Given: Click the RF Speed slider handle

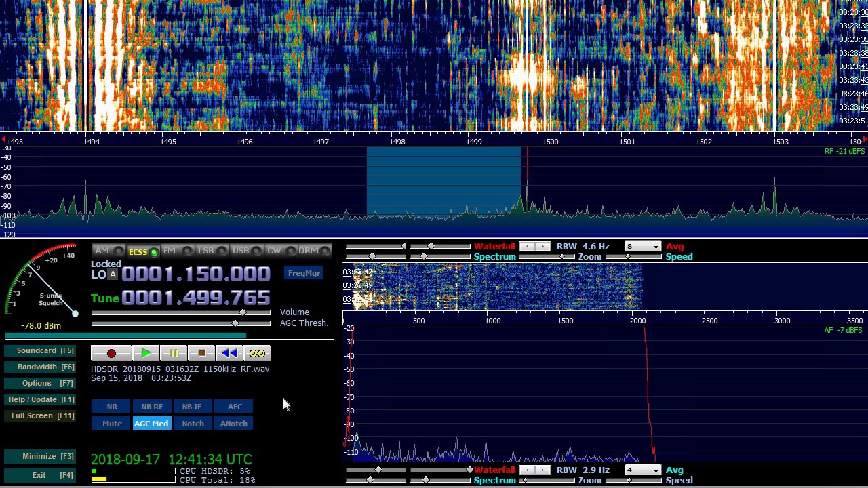Looking at the screenshot, I should coord(627,257).
